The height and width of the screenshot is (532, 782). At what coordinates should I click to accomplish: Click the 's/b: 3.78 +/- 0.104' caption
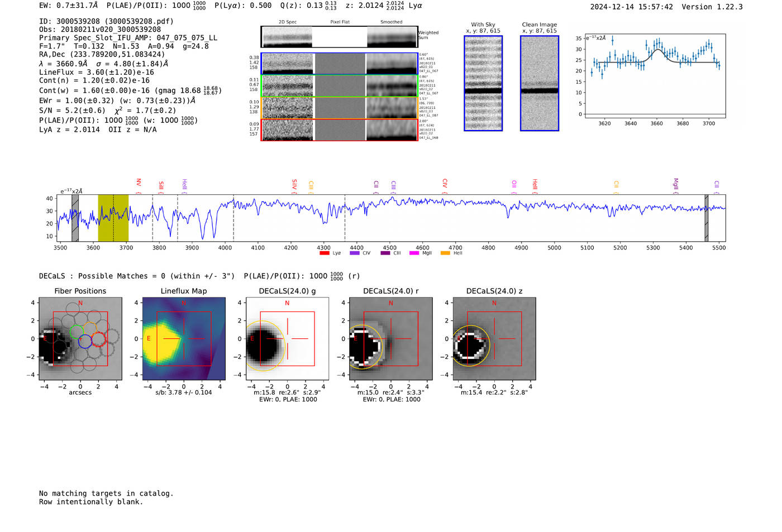tap(184, 392)
